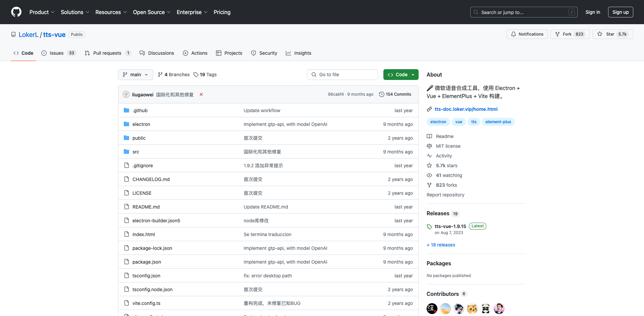Click the liugaowei avatar image
Viewport: 644px width, 316px height.
pyautogui.click(x=126, y=94)
